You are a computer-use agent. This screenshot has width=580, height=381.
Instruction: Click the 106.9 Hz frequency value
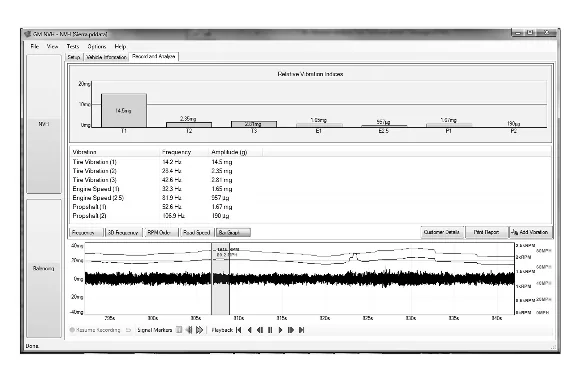tap(173, 216)
